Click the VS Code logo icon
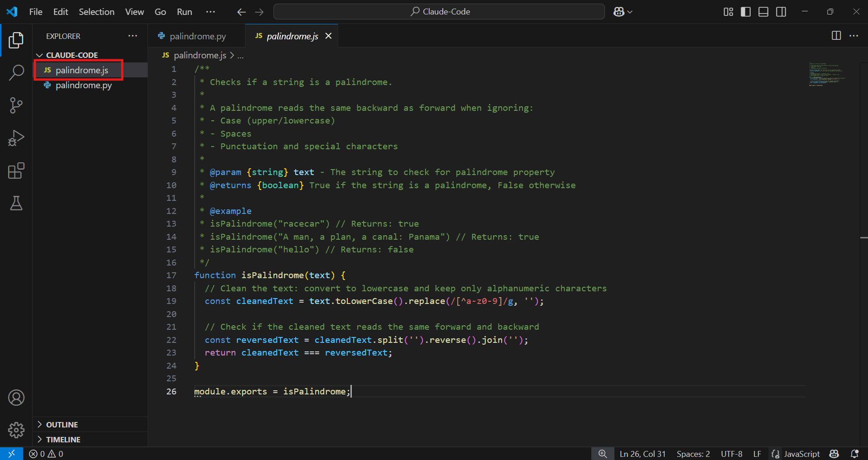Image resolution: width=868 pixels, height=460 pixels. (x=12, y=12)
